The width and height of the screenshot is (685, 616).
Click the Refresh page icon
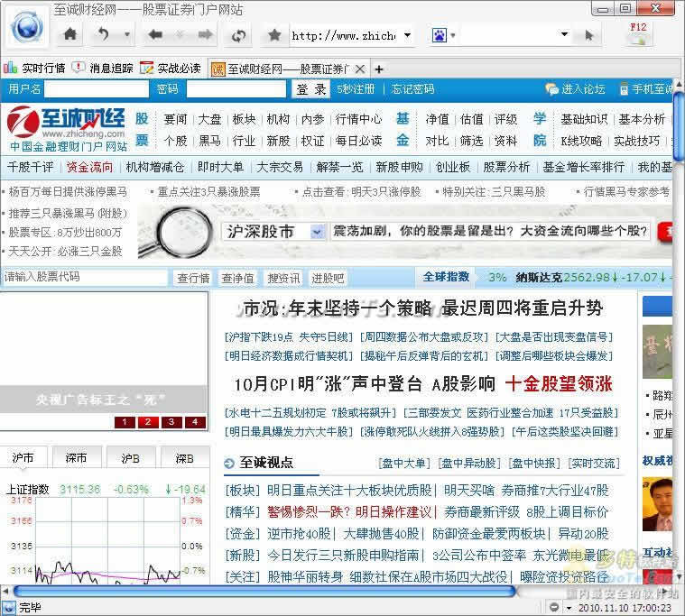point(239,35)
